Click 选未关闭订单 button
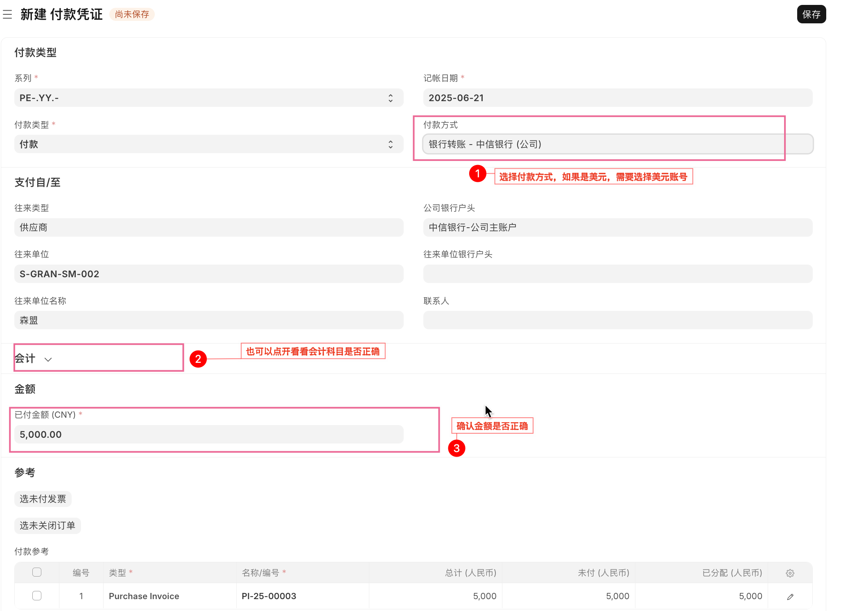This screenshot has height=611, width=868. 47,525
